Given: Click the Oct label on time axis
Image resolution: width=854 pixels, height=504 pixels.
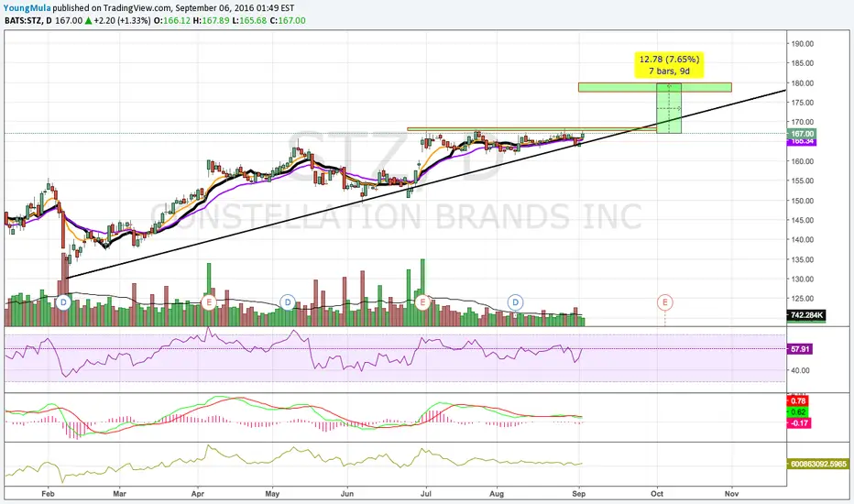Looking at the screenshot, I should coord(657,494).
